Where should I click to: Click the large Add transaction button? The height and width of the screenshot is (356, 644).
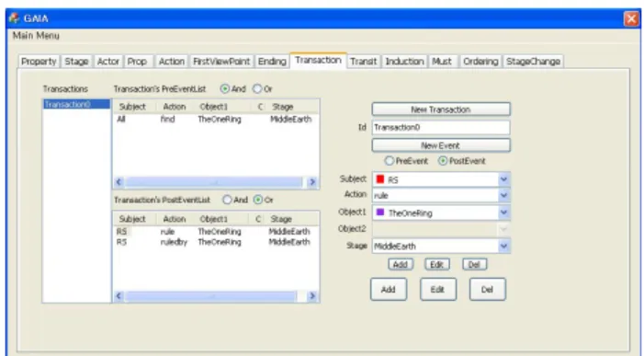click(389, 290)
